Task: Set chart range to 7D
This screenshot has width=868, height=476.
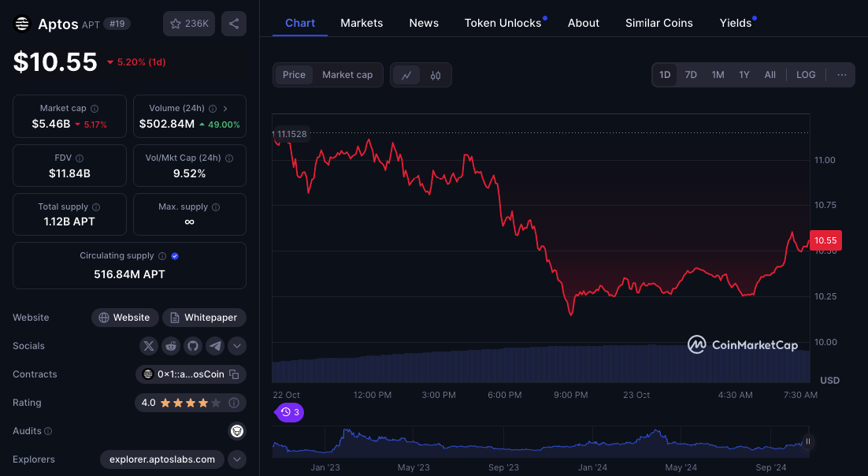Action: (x=691, y=75)
